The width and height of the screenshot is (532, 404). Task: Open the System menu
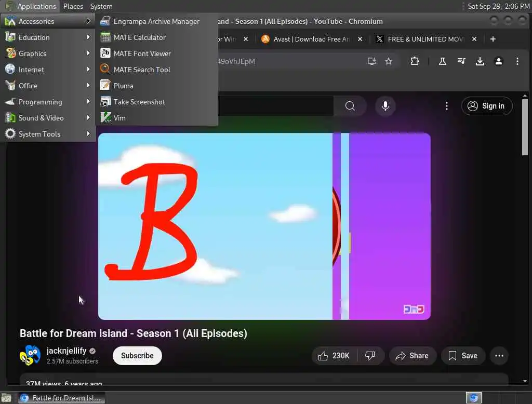[x=101, y=6]
